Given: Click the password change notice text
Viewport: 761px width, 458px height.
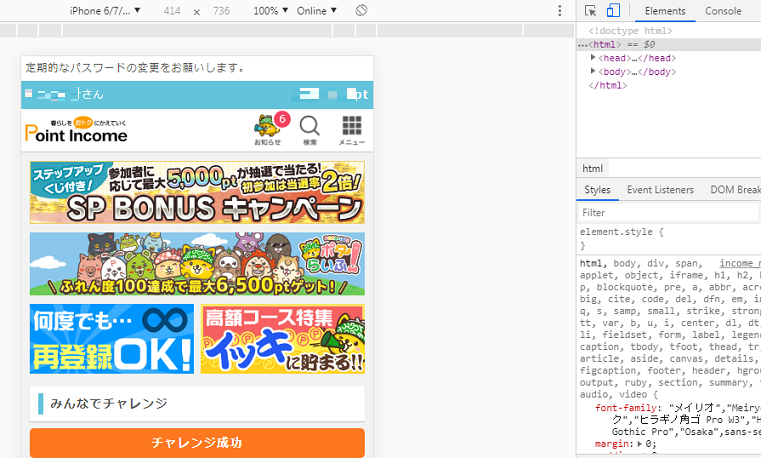Looking at the screenshot, I should pos(135,67).
